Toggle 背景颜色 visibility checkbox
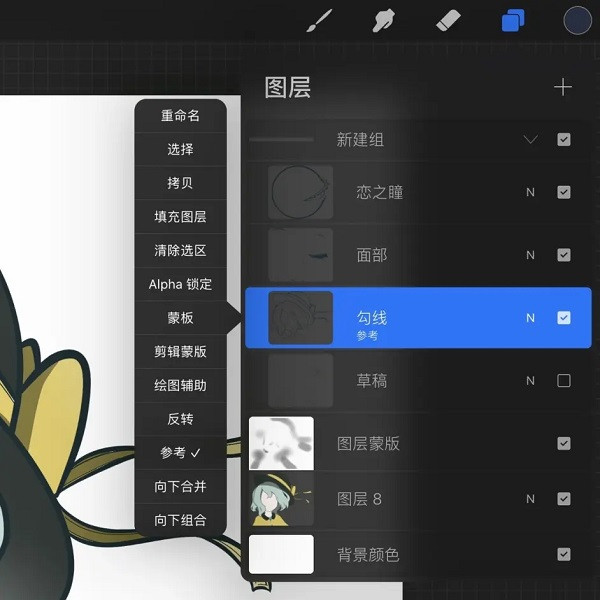This screenshot has width=600, height=600. coord(564,554)
